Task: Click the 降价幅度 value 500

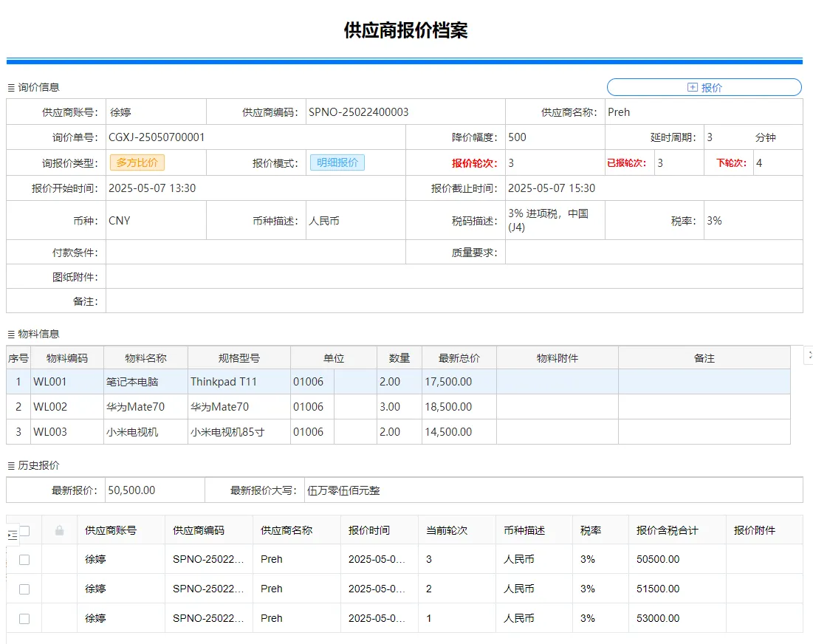Action: (x=517, y=137)
